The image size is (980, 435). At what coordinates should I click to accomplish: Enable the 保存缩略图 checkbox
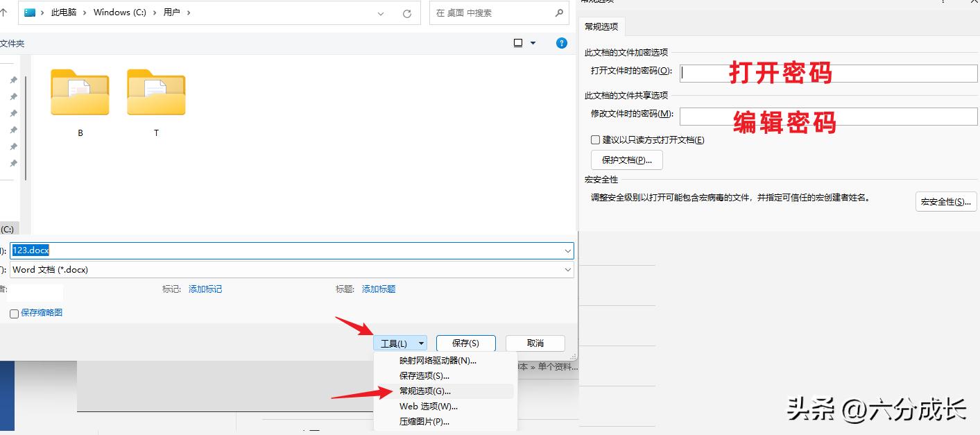[x=14, y=314]
